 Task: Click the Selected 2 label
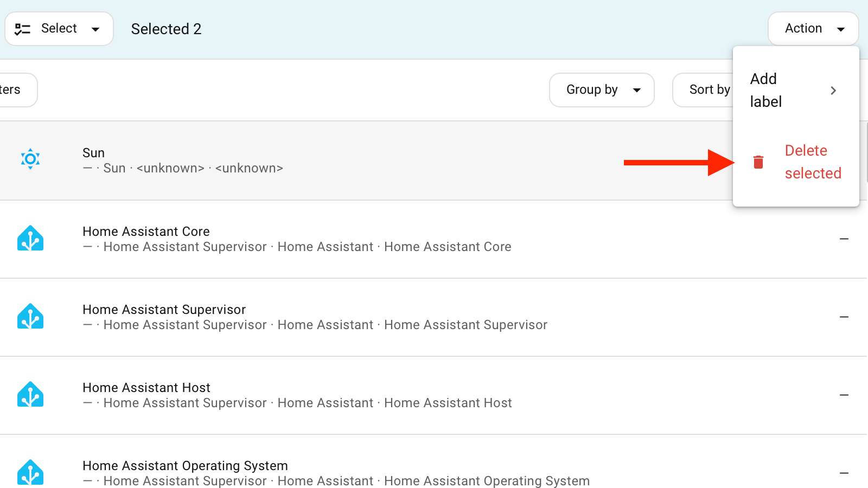166,29
